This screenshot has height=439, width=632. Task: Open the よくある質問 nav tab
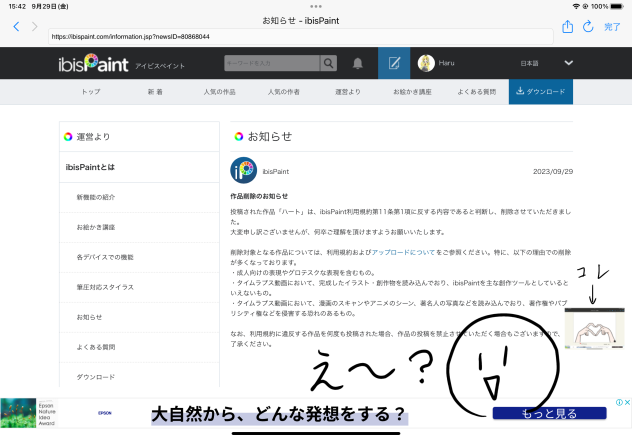click(476, 92)
